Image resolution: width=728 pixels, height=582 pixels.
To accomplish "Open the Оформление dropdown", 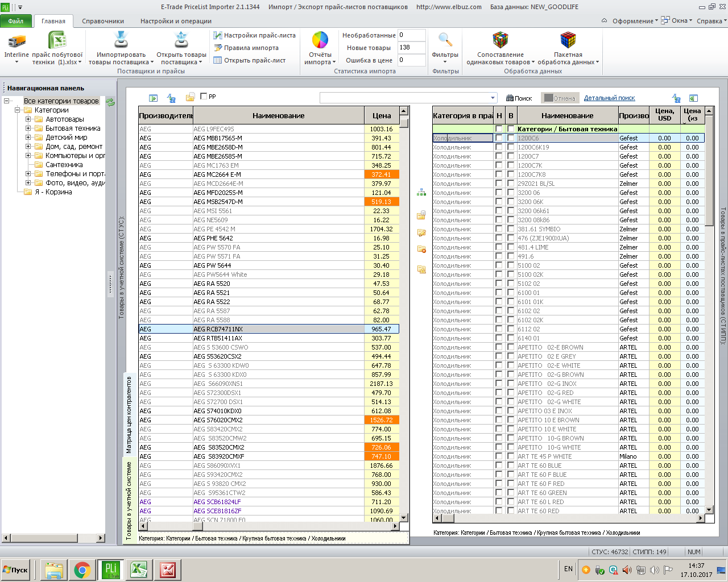I will (635, 21).
